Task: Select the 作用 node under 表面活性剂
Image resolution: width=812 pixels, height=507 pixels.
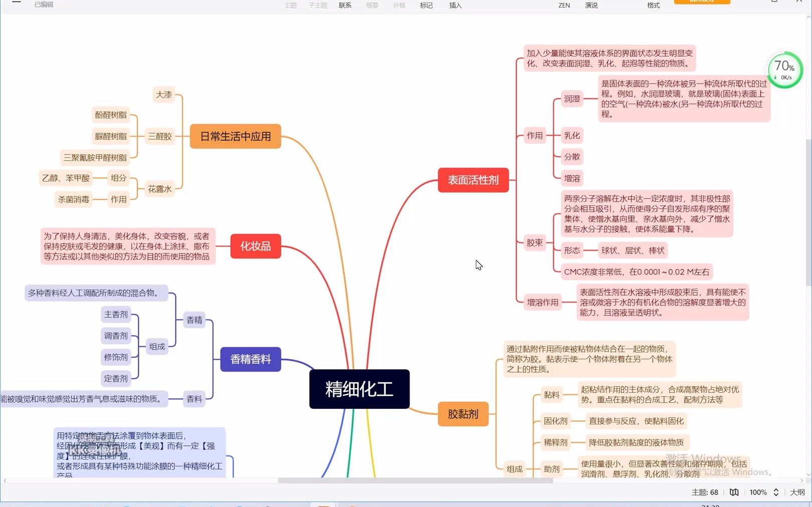Action: coord(535,135)
